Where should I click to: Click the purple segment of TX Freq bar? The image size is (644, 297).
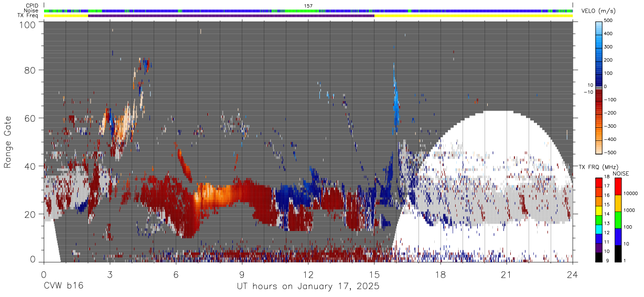coord(231,16)
